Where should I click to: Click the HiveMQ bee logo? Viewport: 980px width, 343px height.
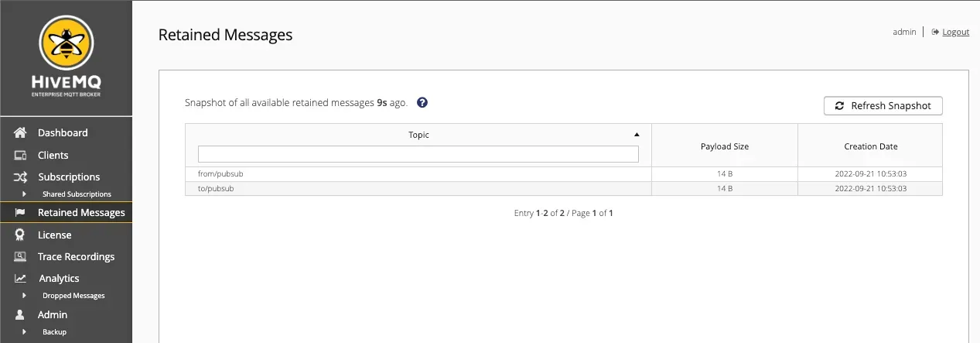[66, 43]
